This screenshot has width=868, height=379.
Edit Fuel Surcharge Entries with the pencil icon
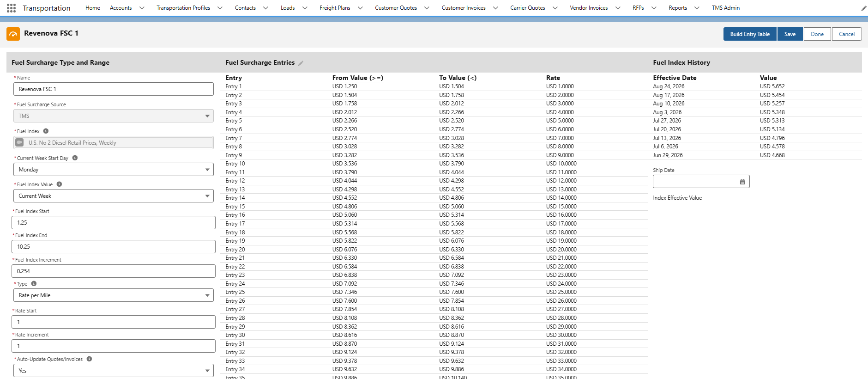point(301,63)
